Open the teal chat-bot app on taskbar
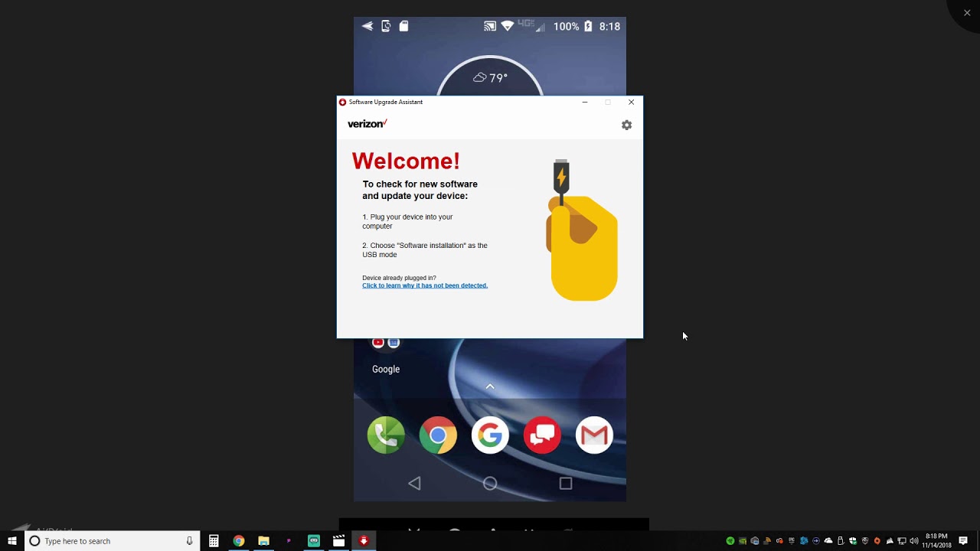Screen dimensions: 980x551 (x=314, y=541)
